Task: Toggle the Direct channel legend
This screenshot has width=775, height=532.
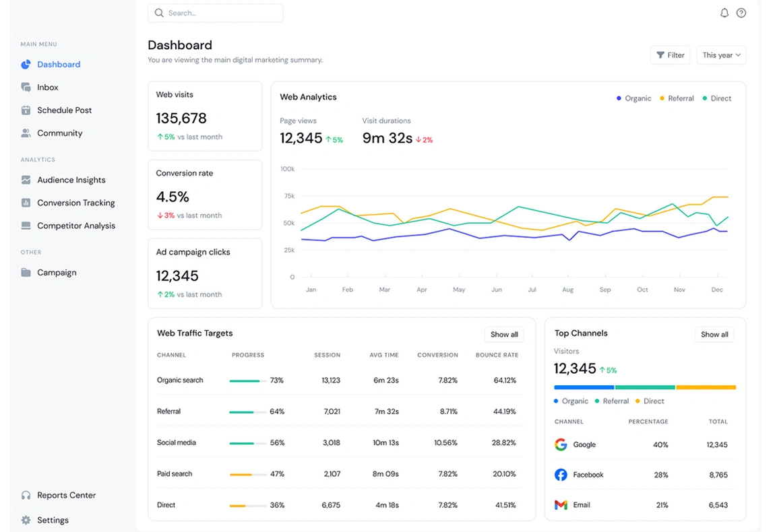Action: [x=716, y=98]
